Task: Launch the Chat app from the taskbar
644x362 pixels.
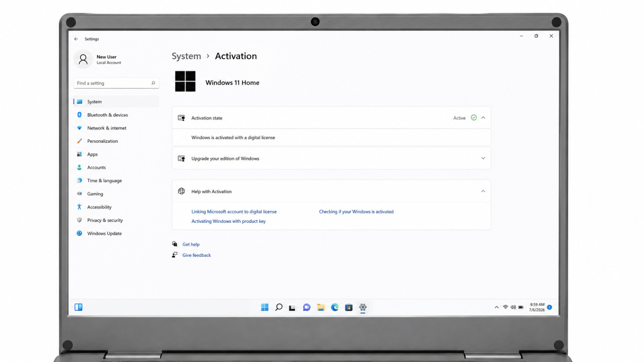Action: 307,307
